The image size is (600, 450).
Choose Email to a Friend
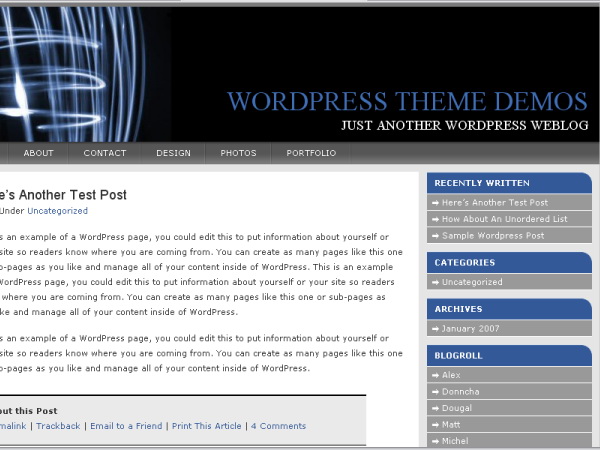(126, 426)
